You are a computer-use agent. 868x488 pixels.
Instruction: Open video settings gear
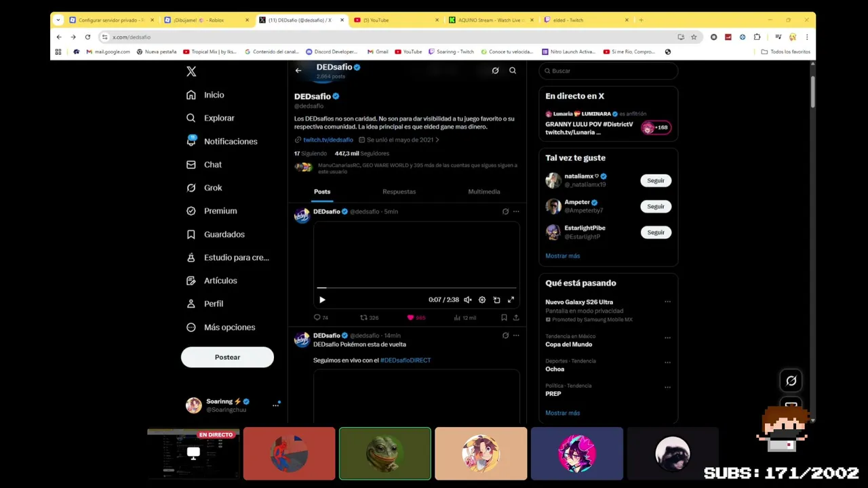(482, 300)
